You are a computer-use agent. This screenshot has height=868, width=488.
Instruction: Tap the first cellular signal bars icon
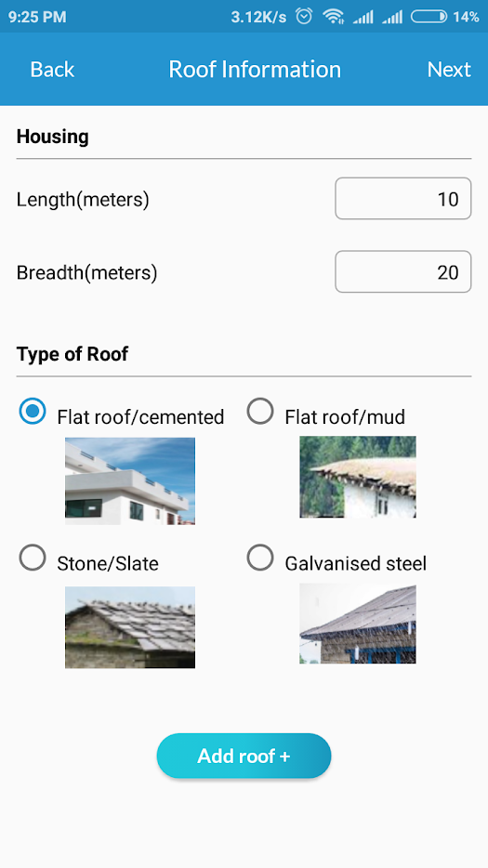pos(363,17)
